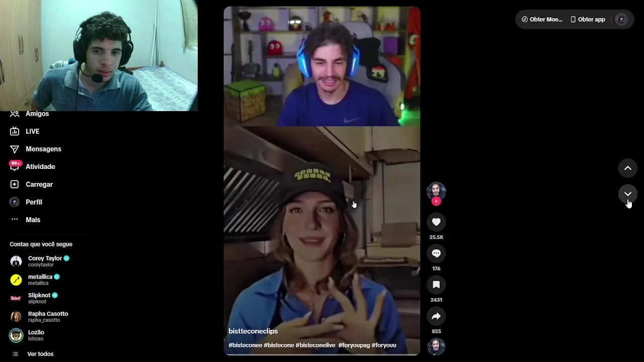This screenshot has height=362, width=644.
Task: Click the Obter Moedas button
Action: [542, 20]
